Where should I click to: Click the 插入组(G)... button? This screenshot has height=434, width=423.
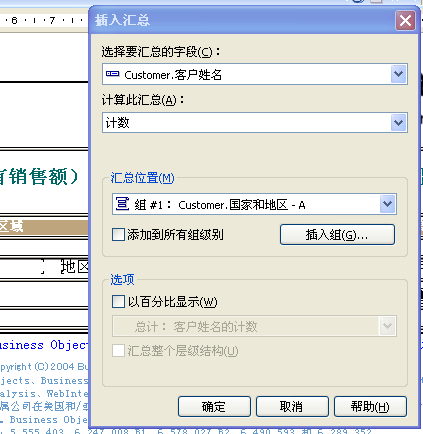(337, 235)
